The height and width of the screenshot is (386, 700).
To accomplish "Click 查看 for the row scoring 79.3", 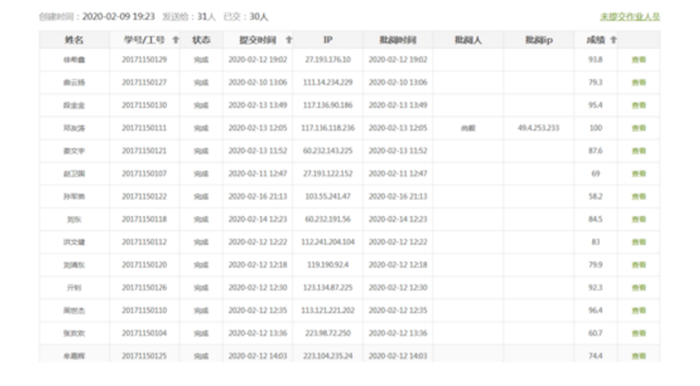I will [x=639, y=83].
